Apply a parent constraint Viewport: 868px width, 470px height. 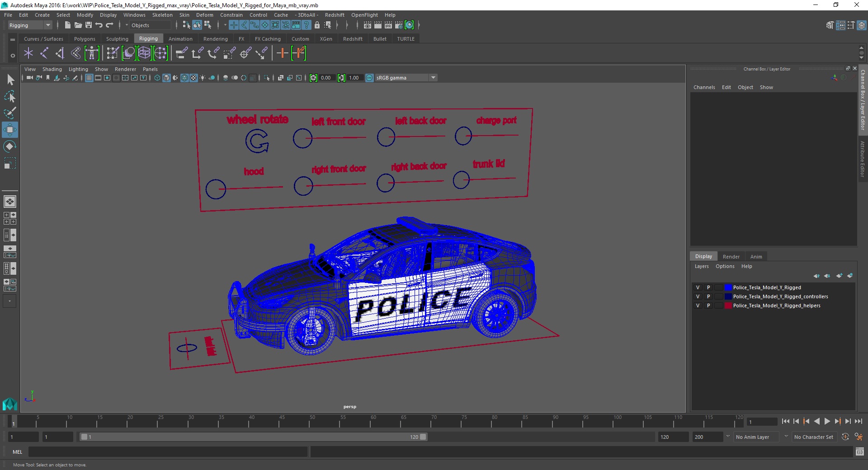(x=181, y=53)
